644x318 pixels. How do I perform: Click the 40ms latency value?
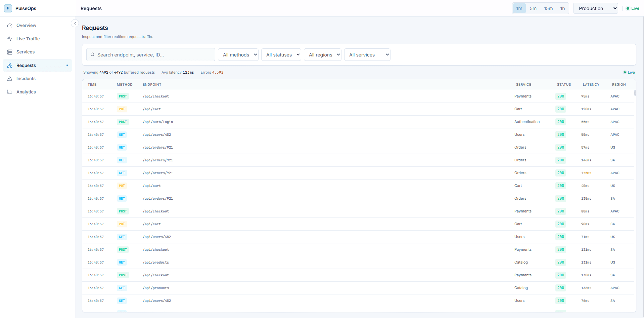(585, 186)
